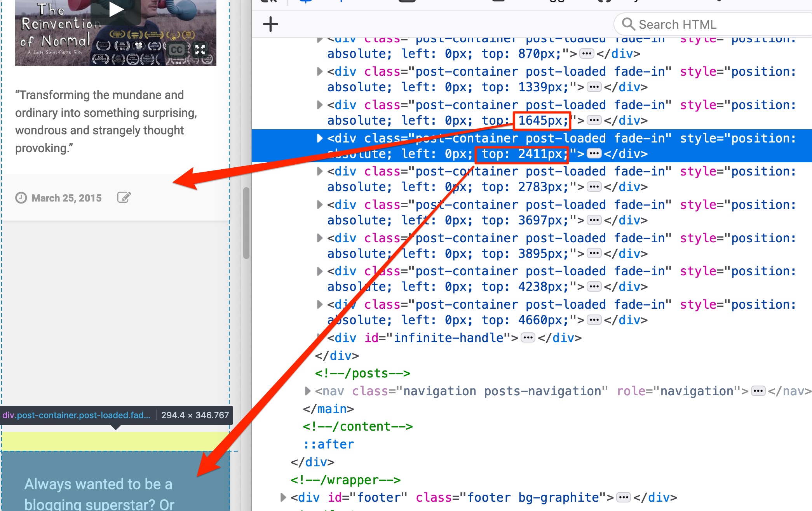Click the March 25, 2015 date link

pos(66,198)
